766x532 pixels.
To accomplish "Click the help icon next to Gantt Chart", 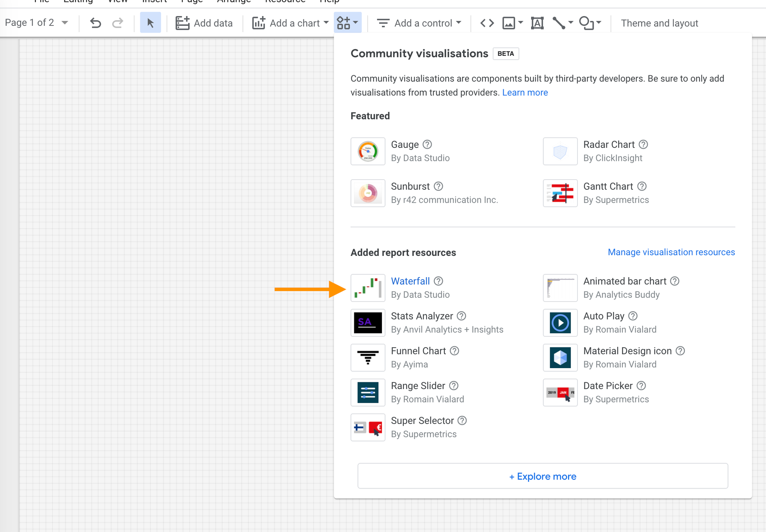I will (x=642, y=186).
